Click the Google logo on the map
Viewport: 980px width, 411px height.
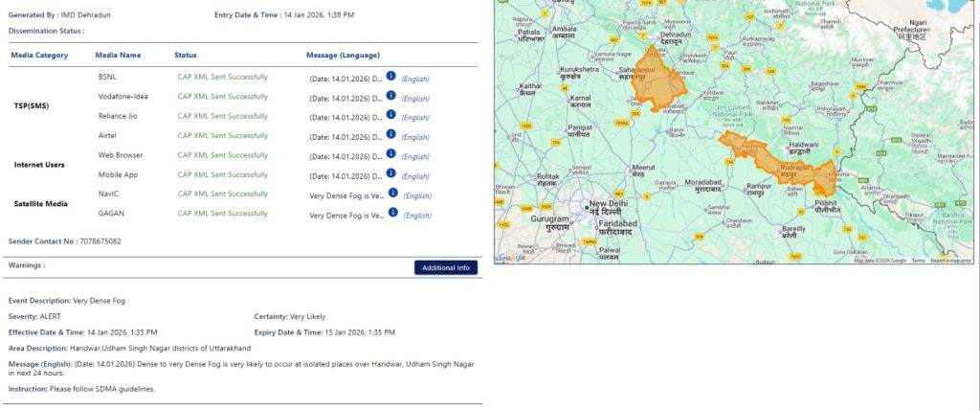(x=512, y=257)
